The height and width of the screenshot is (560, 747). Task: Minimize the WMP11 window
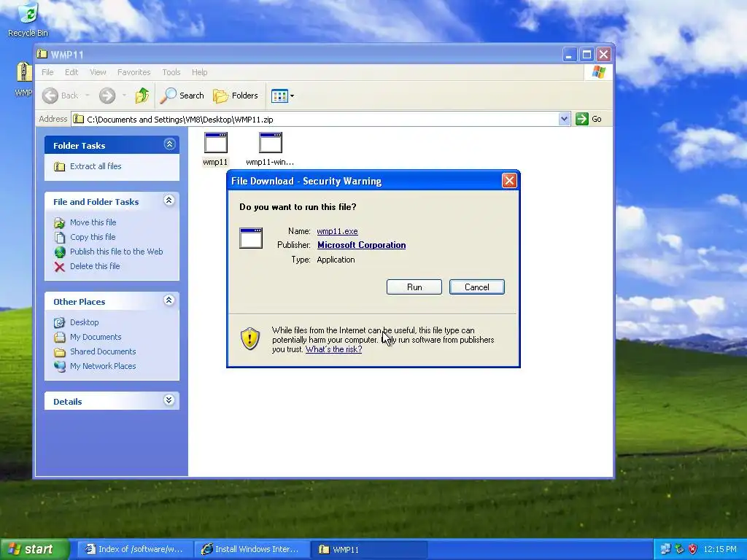(569, 54)
